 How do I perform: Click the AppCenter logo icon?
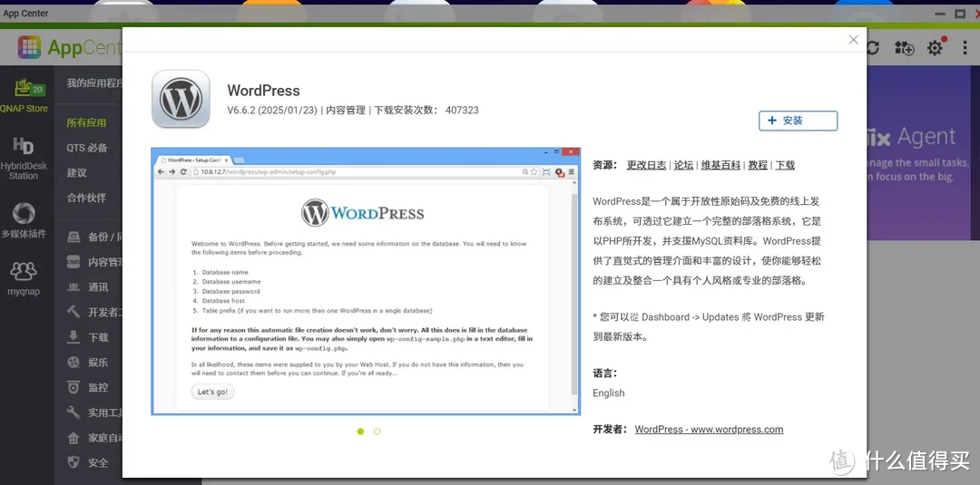29,47
